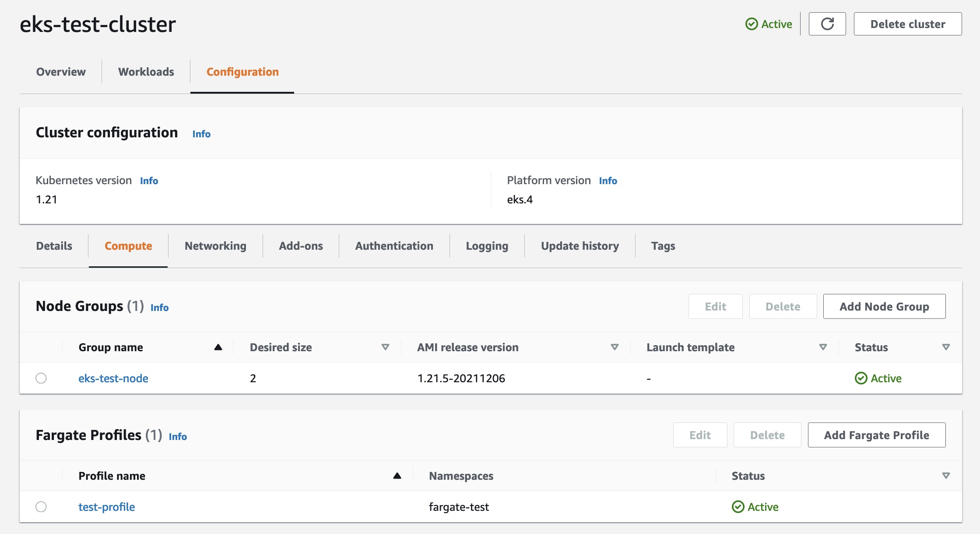Screen dimensions: 980x534
Task: Click the Active status icon for eks-test-node
Action: pyautogui.click(x=861, y=378)
